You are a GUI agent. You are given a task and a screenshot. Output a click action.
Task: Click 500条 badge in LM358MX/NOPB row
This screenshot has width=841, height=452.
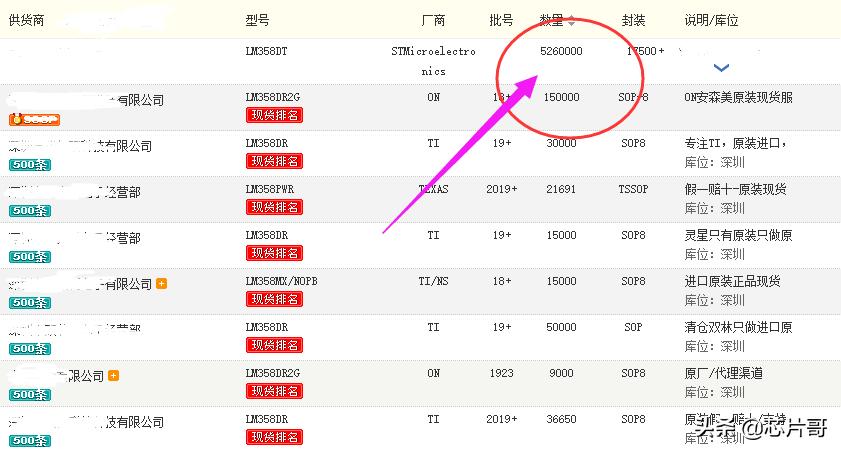tap(30, 303)
